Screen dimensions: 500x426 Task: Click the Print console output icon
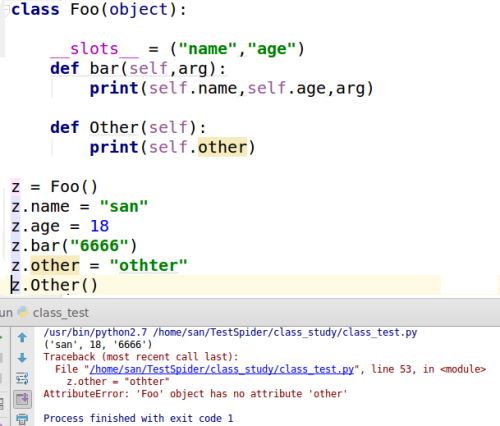pyautogui.click(x=22, y=419)
